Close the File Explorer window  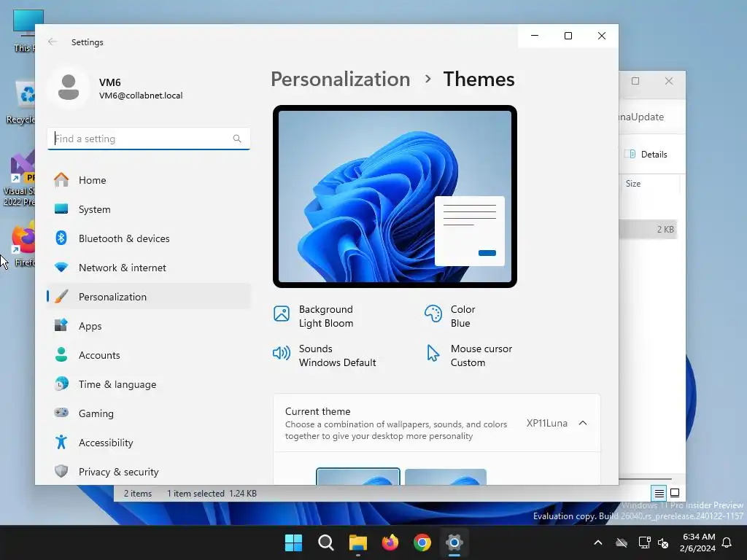[669, 81]
